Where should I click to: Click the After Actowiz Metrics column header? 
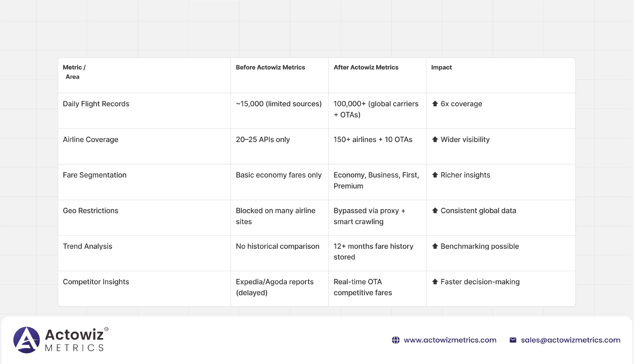pyautogui.click(x=366, y=67)
